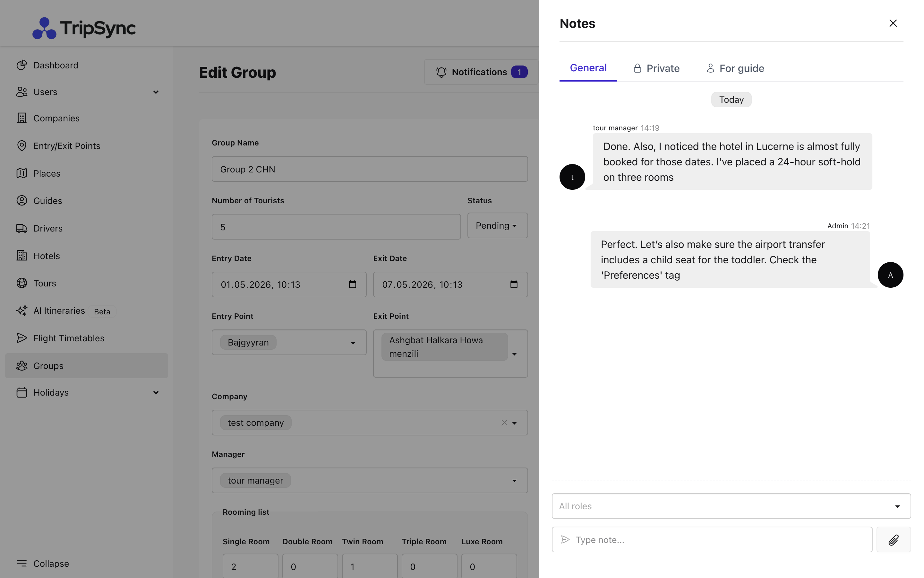924x578 pixels.
Task: Click the Ashgbat Halkara Howa menzili tag
Action: 444,347
